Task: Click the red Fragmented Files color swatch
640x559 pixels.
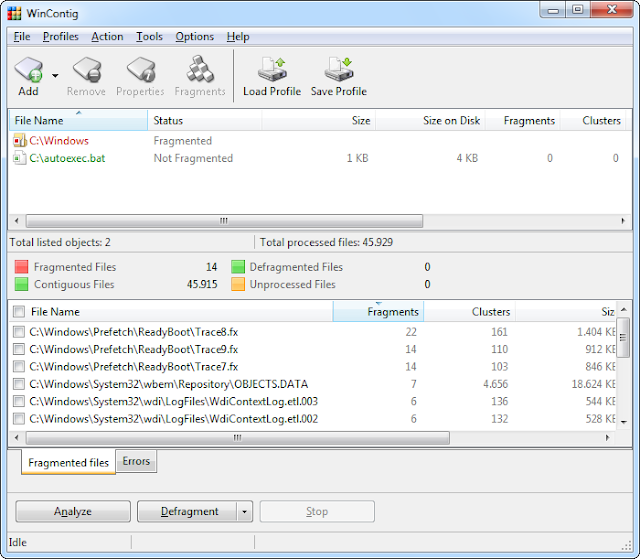Action: pyautogui.click(x=21, y=267)
